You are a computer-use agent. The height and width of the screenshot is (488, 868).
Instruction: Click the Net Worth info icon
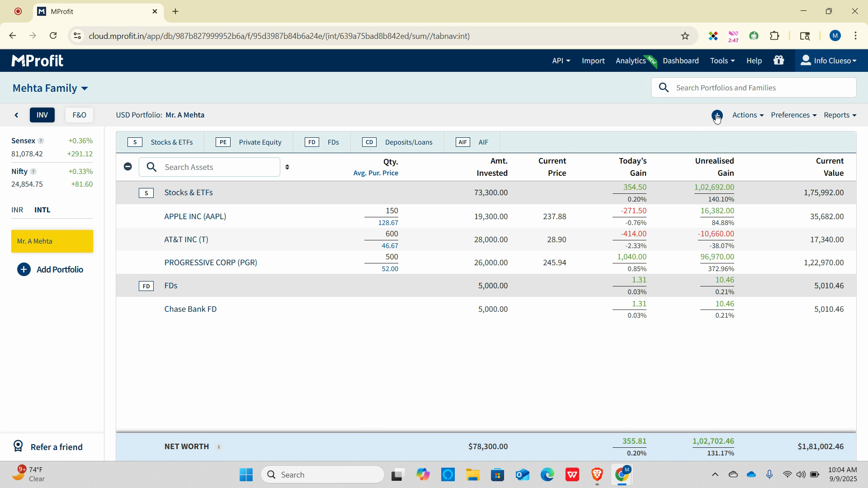click(x=219, y=447)
